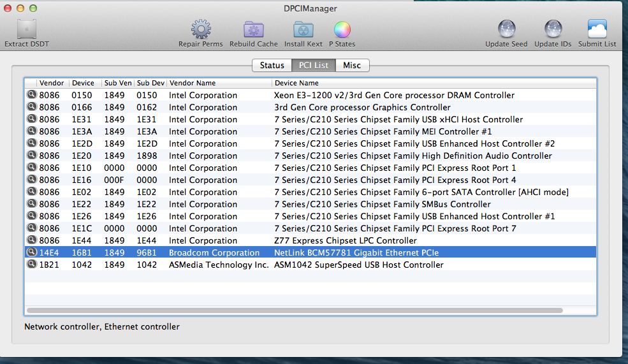Select the SMBus Controller device name
Screen dimensions: 628x364
(382, 204)
